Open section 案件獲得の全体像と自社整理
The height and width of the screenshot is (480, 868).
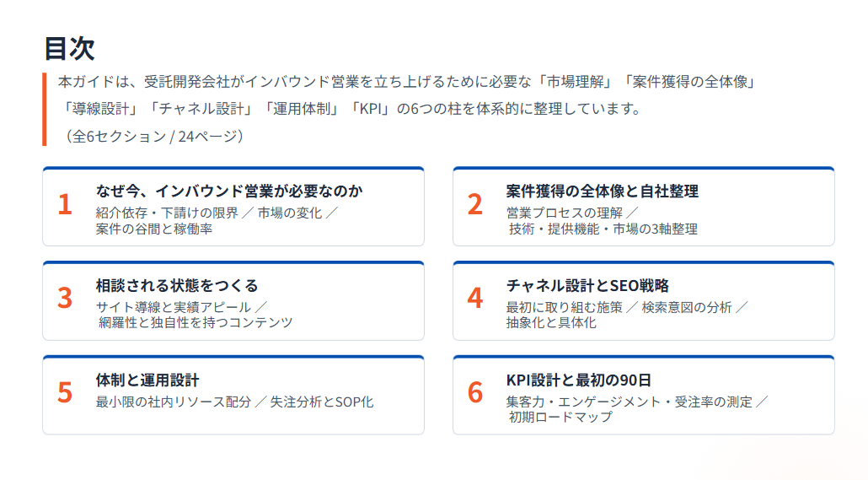click(602, 191)
